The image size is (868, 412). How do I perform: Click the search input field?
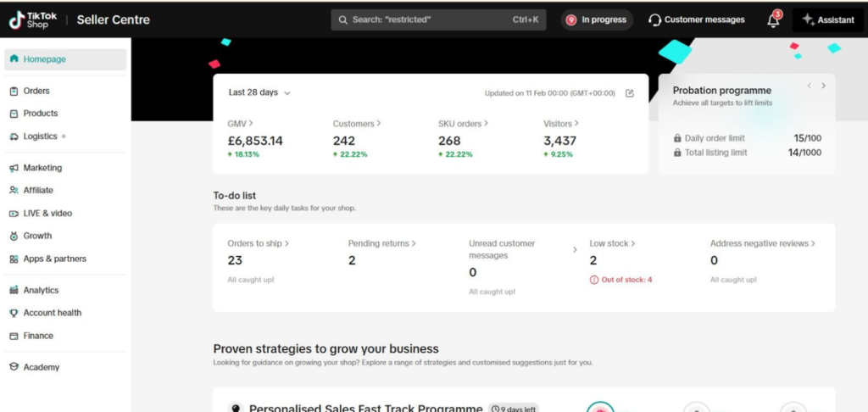438,20
